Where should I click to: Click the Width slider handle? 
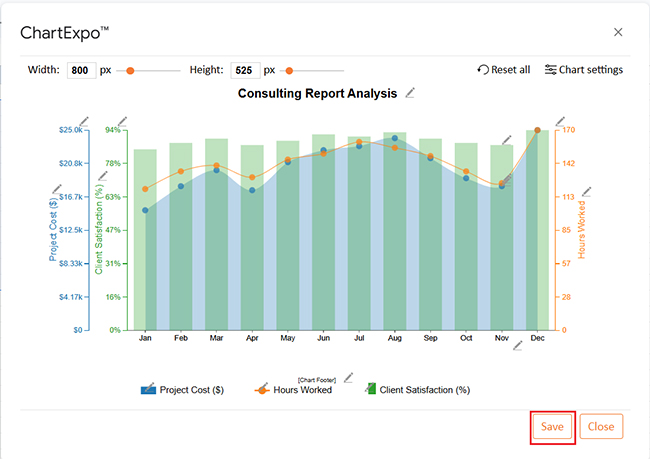click(x=132, y=71)
